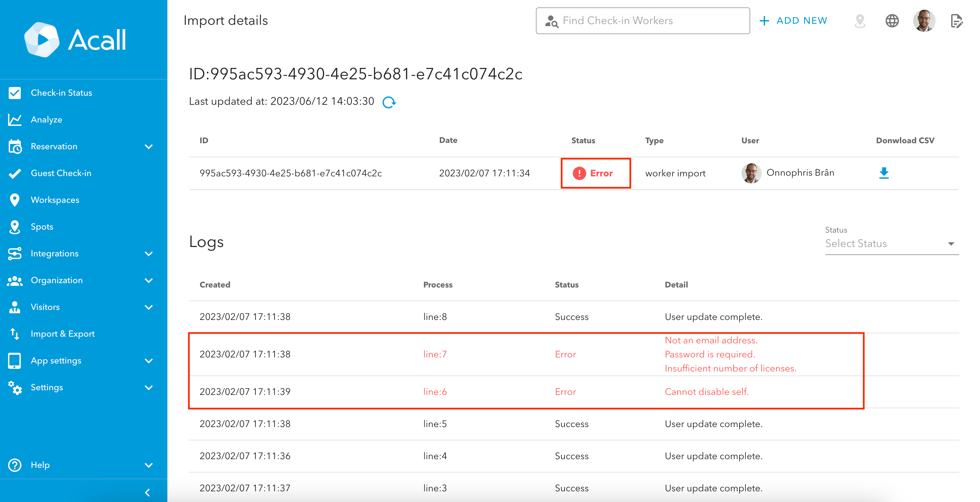Screen dimensions: 980x502
Task: Click the Created column header in Logs
Action: tap(215, 285)
